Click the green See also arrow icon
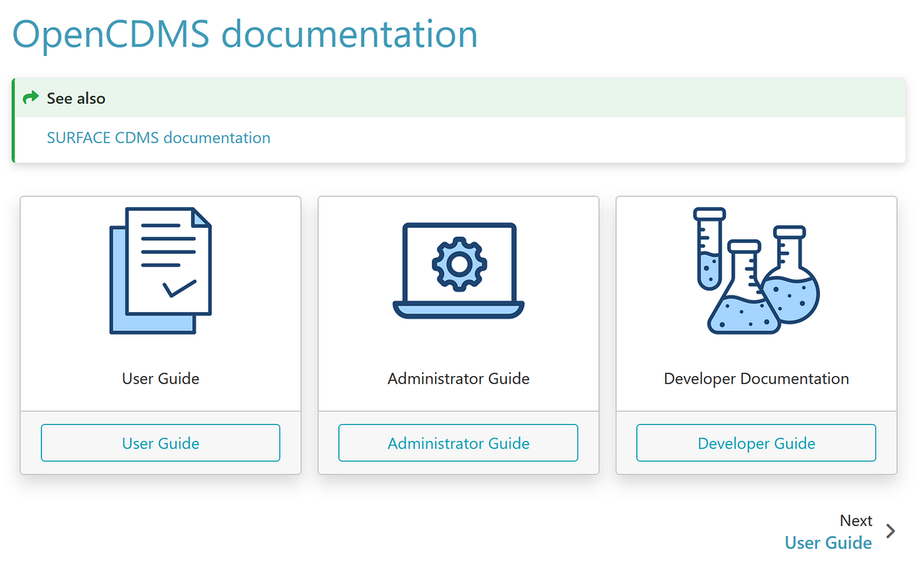This screenshot has width=924, height=567. click(30, 98)
